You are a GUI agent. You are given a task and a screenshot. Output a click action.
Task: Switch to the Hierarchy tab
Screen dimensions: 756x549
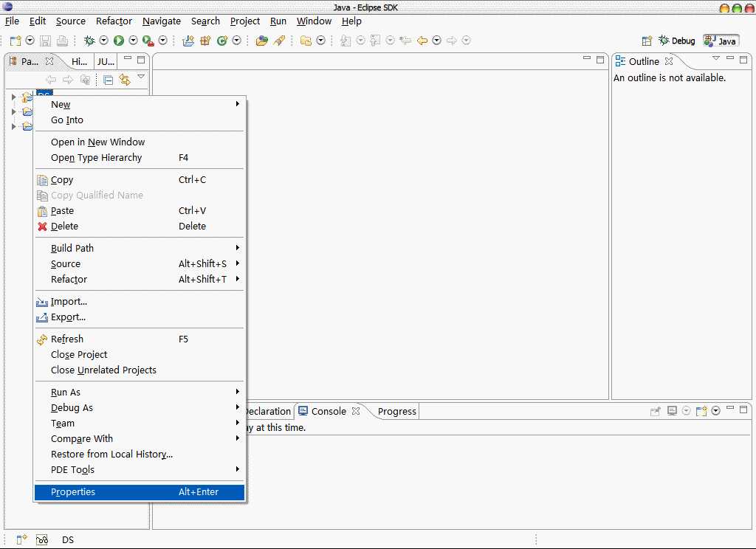tap(79, 62)
